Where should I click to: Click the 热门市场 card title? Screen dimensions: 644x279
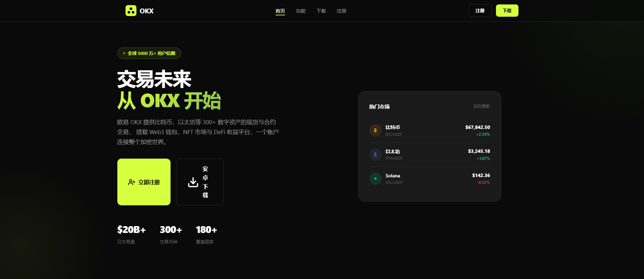[x=379, y=107]
